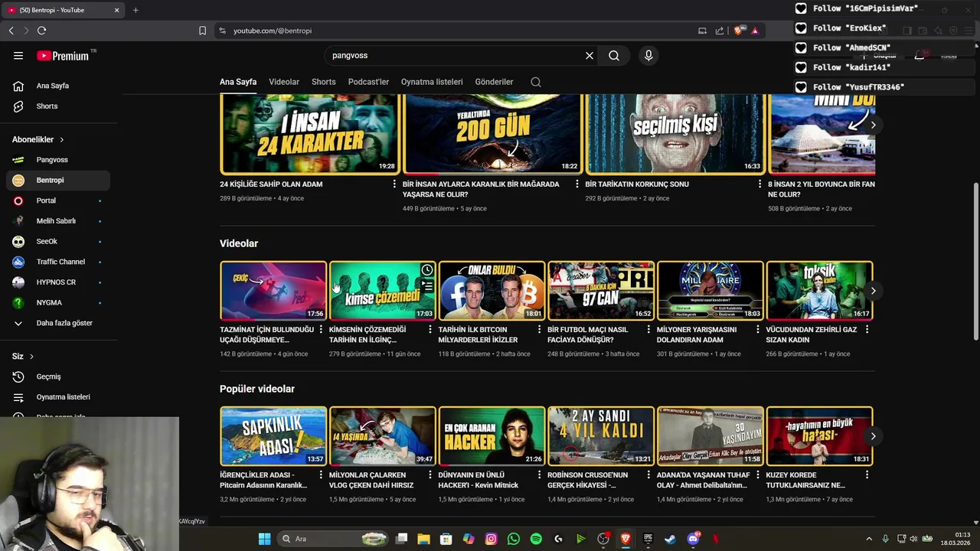Click the Brave Shields lion icon
The width and height of the screenshot is (980, 551).
click(738, 31)
